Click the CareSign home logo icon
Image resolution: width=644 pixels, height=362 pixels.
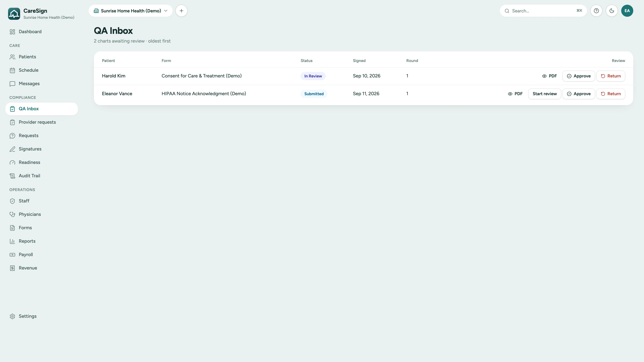coord(14,13)
